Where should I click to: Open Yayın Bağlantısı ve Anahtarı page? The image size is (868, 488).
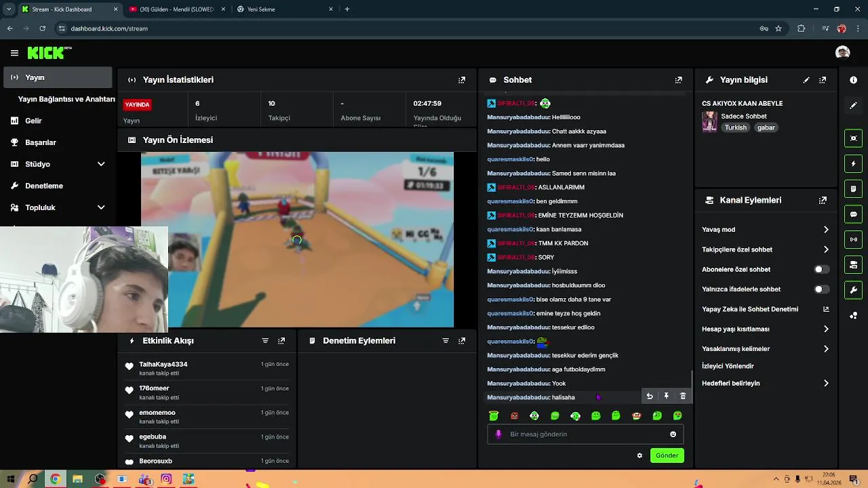[66, 99]
